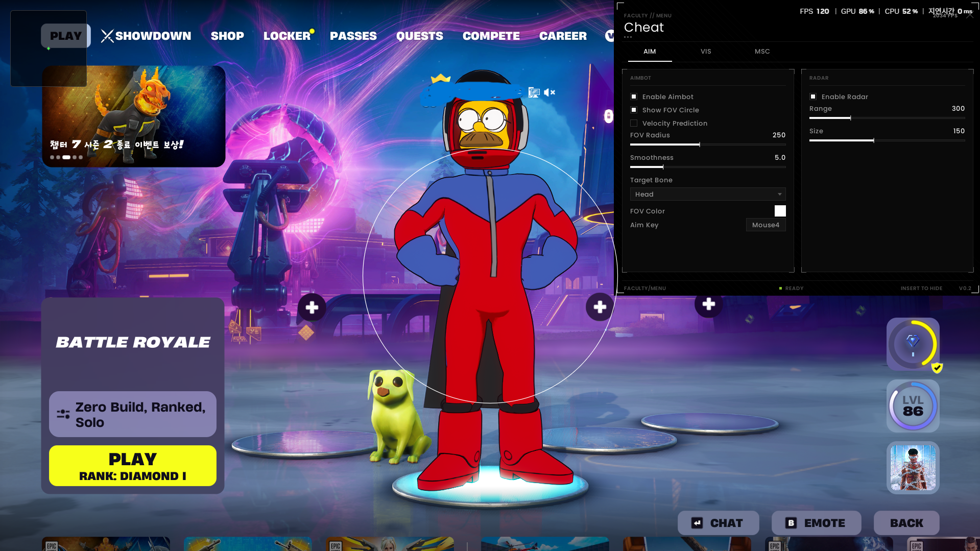
Task: Click the GPU 86% readout
Action: pos(857,11)
